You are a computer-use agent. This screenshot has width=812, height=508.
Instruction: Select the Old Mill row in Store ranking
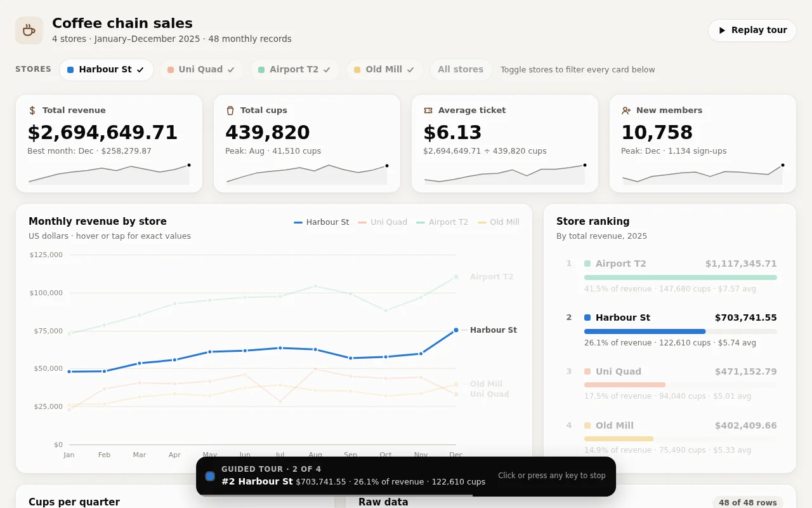point(670,438)
